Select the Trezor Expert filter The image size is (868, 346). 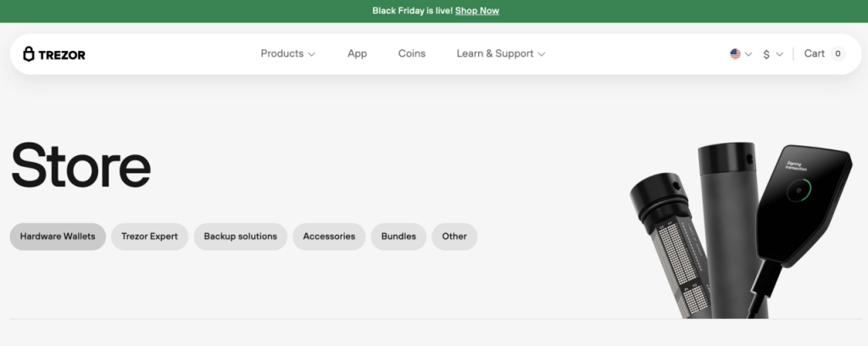click(x=149, y=237)
